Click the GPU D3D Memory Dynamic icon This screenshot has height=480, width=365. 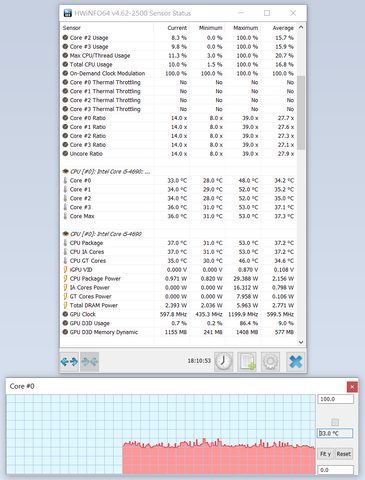[65, 332]
